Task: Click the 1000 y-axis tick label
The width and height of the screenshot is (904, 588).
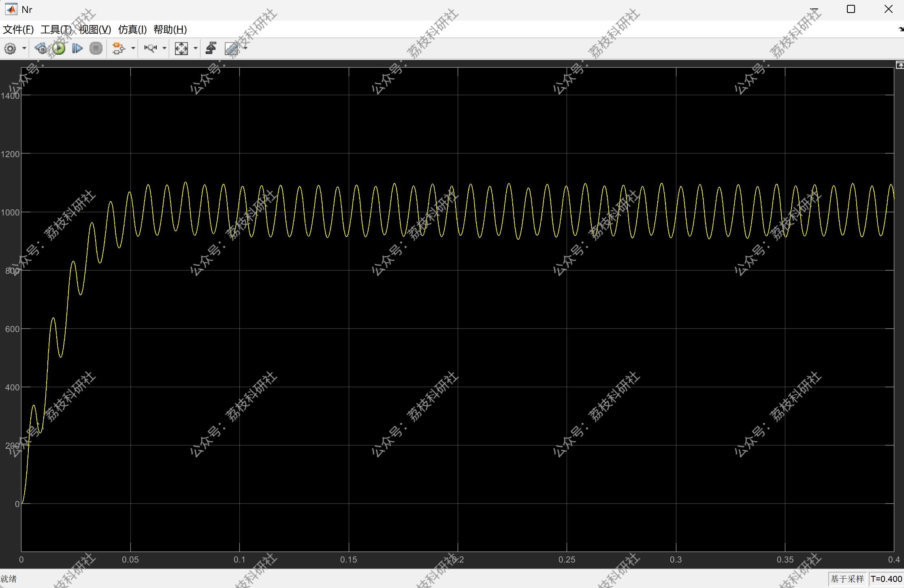Action: click(10, 213)
